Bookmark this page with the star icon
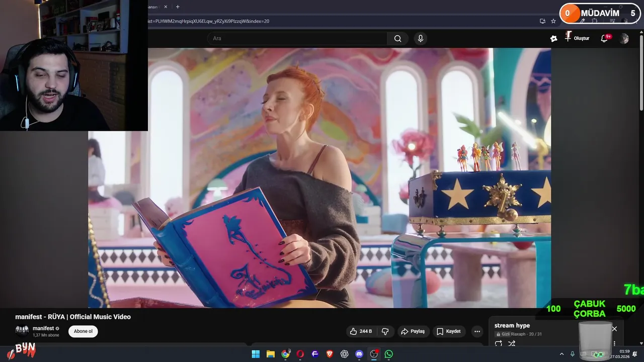This screenshot has width=644, height=362. point(553,21)
